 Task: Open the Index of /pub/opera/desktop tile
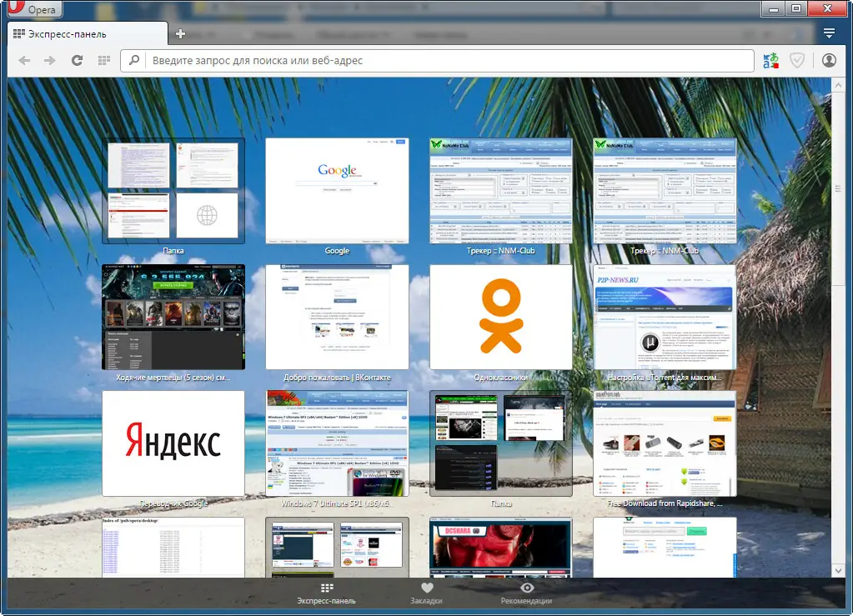(x=173, y=547)
